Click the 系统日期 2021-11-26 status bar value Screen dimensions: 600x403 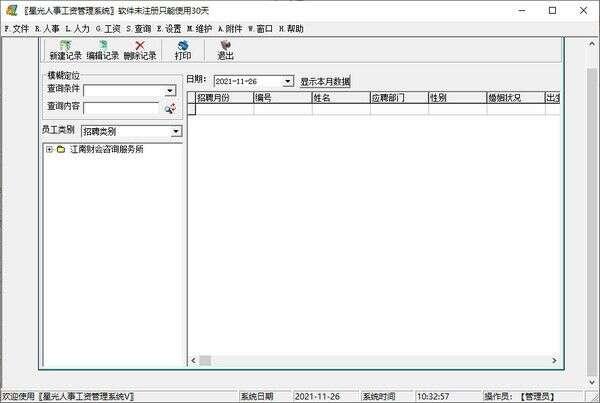[x=317, y=396]
